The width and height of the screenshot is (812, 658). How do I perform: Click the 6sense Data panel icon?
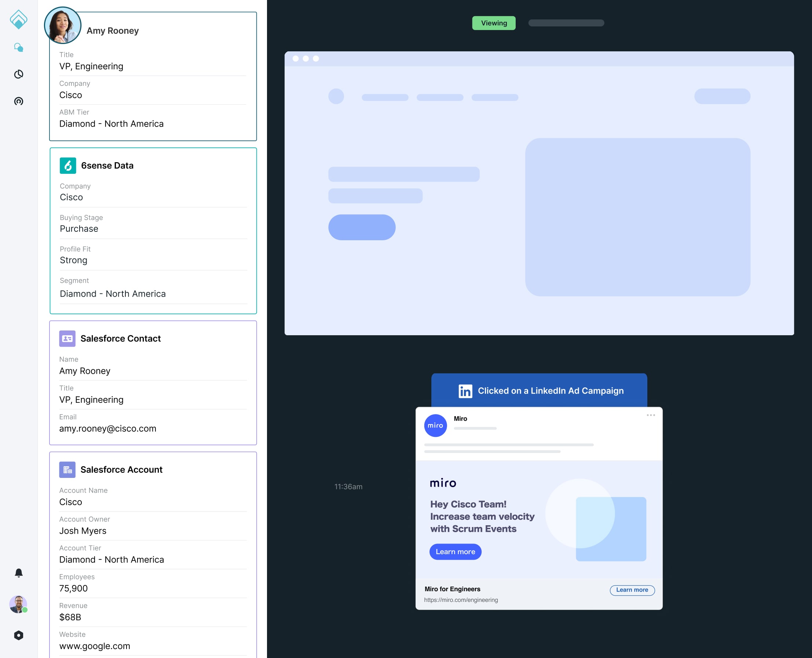68,165
